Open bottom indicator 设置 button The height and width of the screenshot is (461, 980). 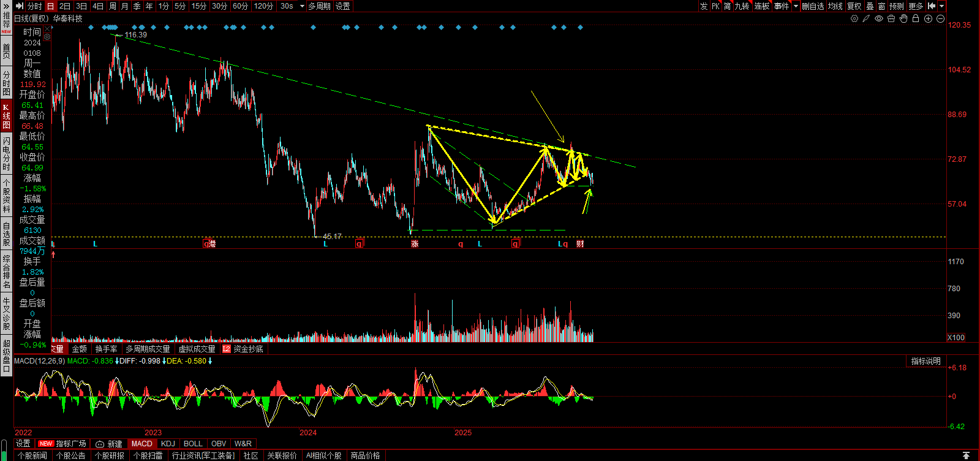point(23,444)
